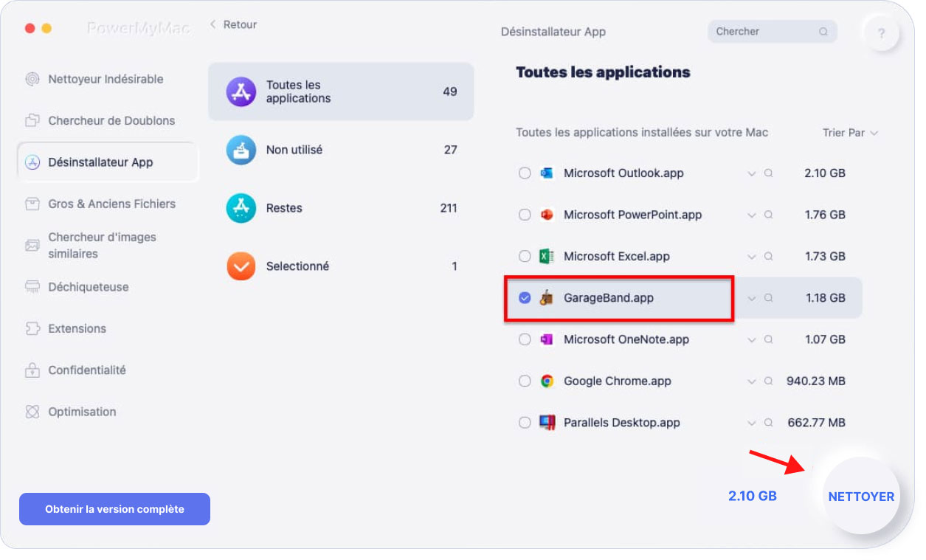Click magnifier icon in Google Chrome row
Screen dimensions: 926x560
(768, 381)
